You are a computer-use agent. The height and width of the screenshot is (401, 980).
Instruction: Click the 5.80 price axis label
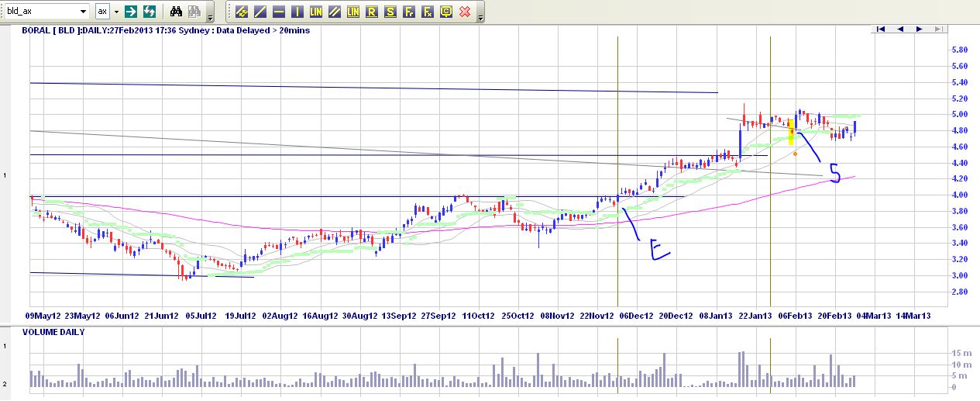pyautogui.click(x=959, y=50)
